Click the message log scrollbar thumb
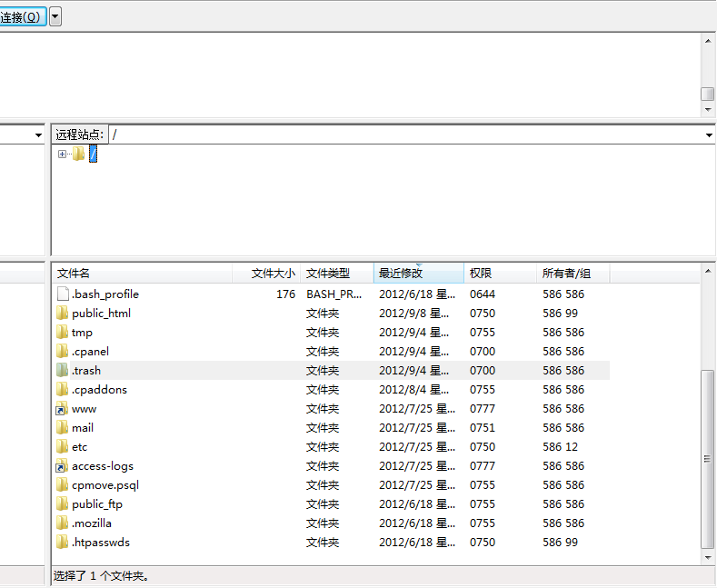The height and width of the screenshot is (588, 717). coord(707,94)
